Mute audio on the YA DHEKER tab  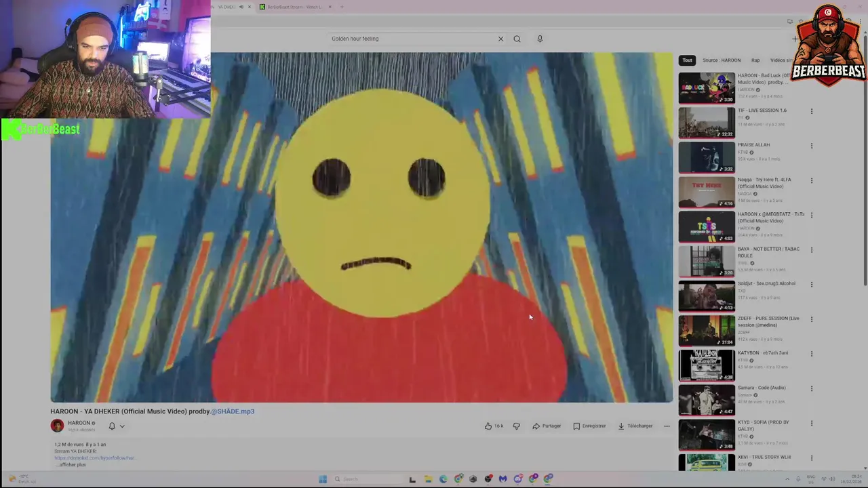pos(241,7)
